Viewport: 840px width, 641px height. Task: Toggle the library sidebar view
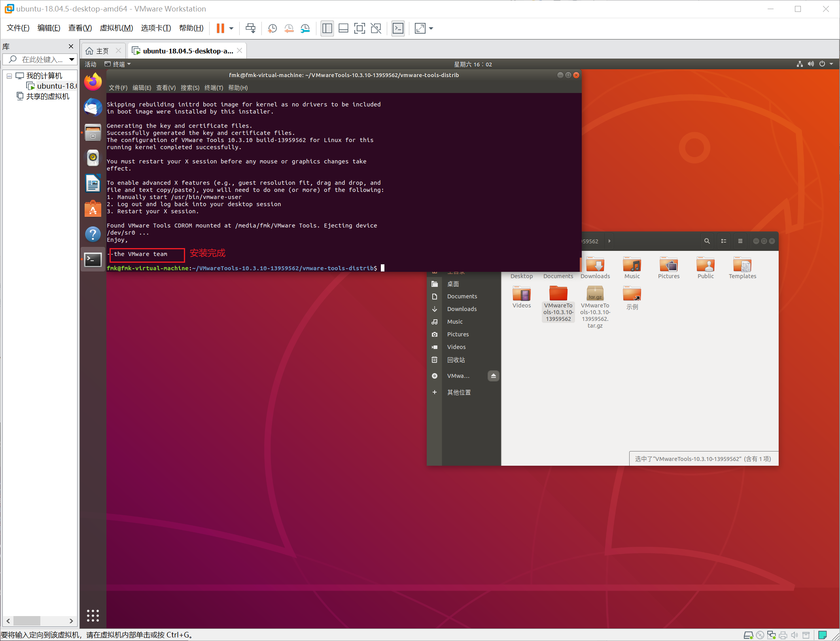327,28
